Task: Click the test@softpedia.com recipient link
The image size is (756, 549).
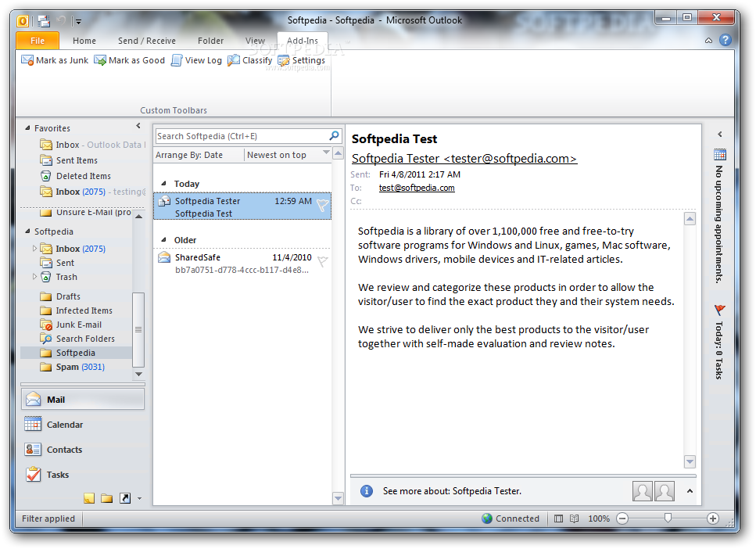Action: [417, 188]
